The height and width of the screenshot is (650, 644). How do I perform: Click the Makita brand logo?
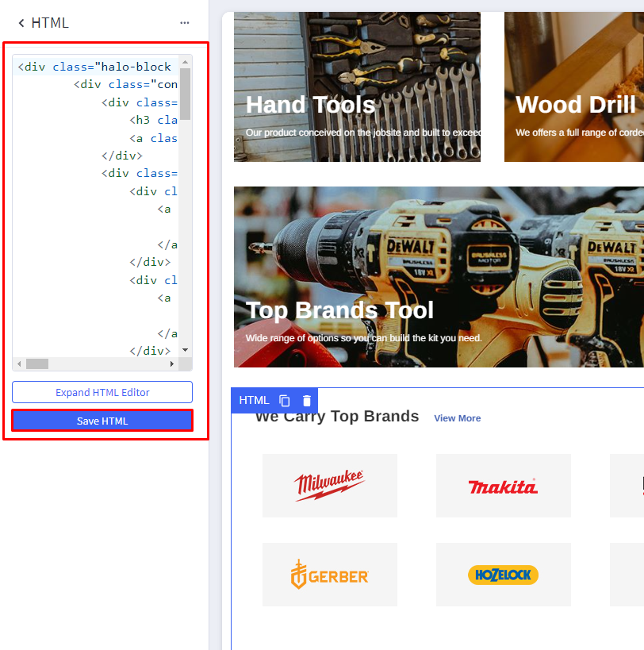point(503,486)
